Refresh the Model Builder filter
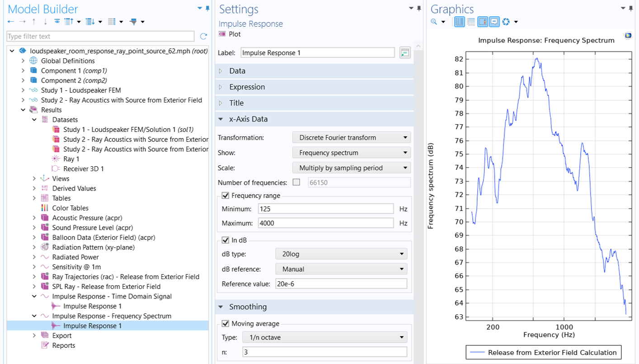The image size is (639, 364). coord(203,37)
